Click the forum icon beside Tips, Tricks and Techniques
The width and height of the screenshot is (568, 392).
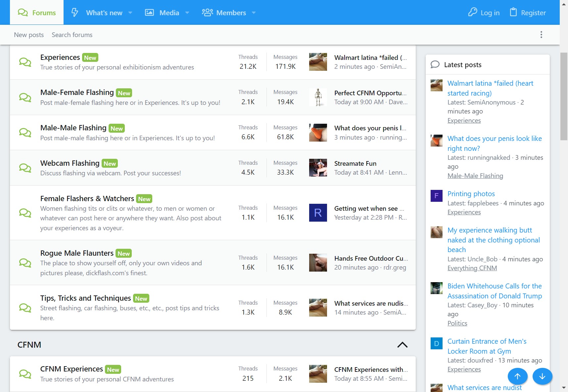[x=25, y=308]
